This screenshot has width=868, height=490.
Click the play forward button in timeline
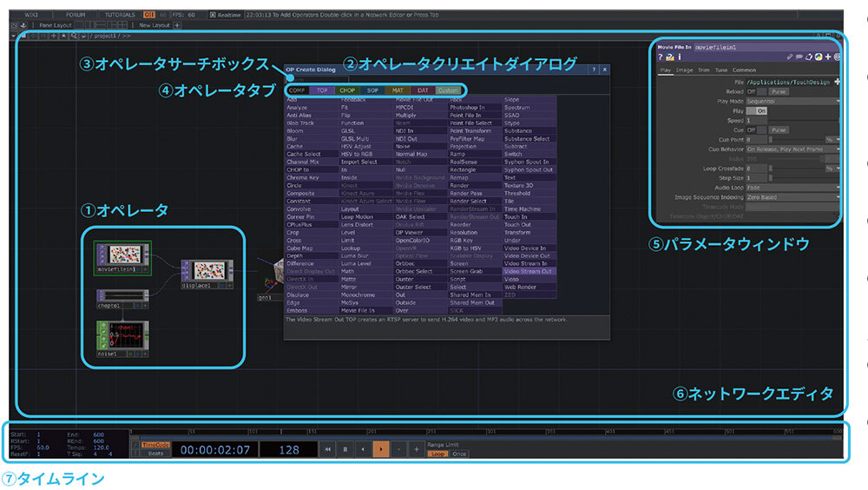(x=380, y=449)
